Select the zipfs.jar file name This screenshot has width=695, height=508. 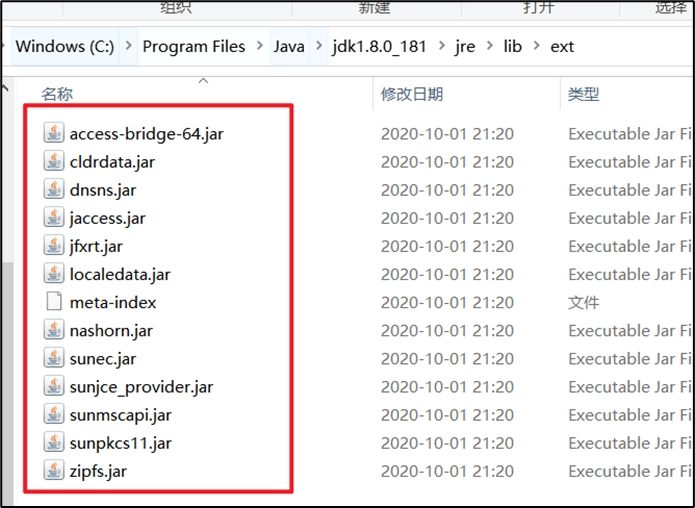[x=98, y=471]
